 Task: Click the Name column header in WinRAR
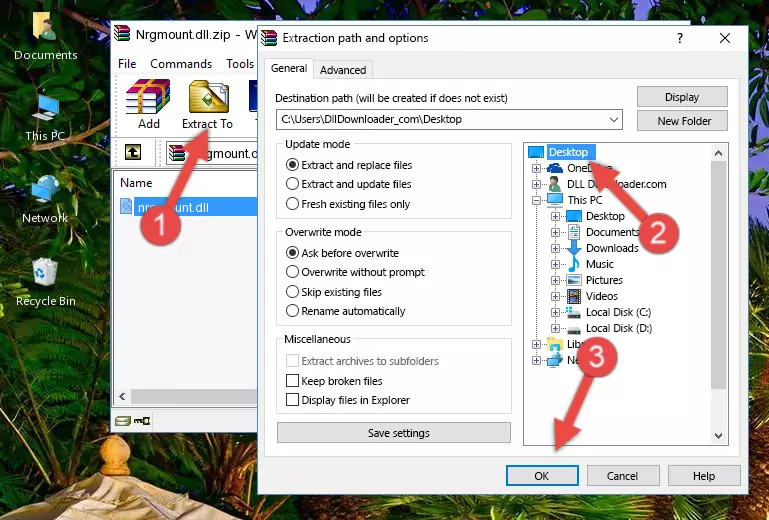[x=136, y=182]
